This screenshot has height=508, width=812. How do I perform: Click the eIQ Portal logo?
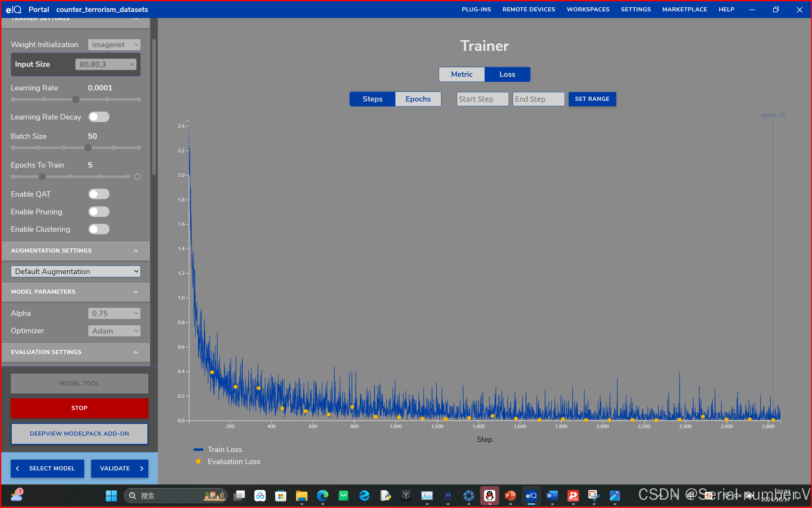point(13,9)
